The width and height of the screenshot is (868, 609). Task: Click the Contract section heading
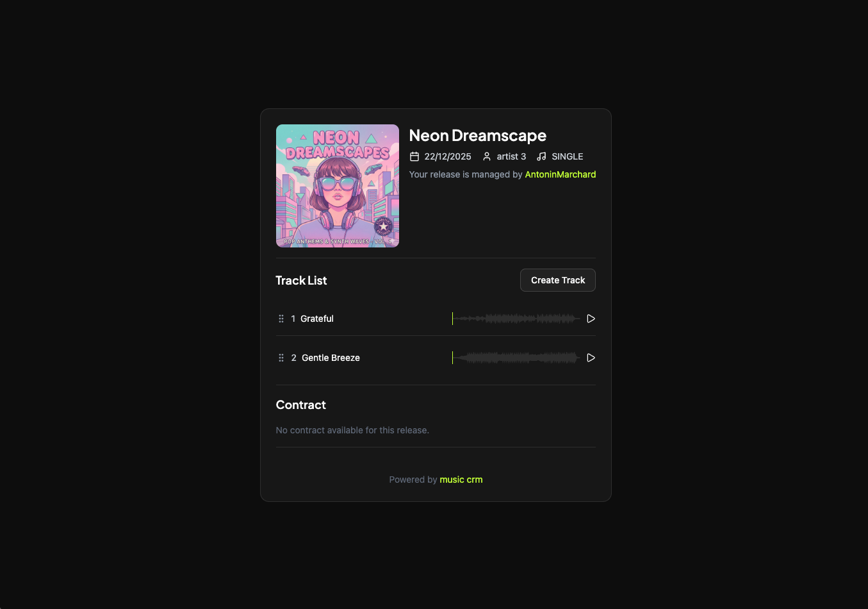300,405
